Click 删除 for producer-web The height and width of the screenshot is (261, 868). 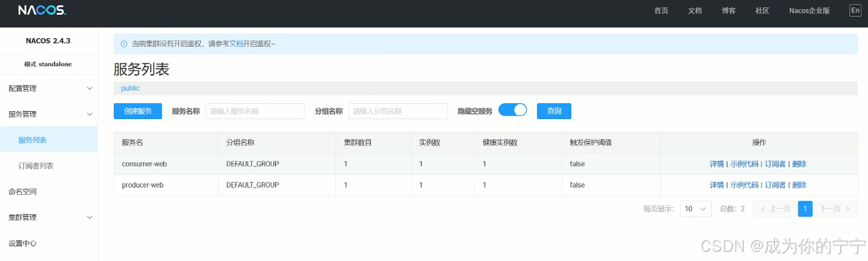click(799, 185)
